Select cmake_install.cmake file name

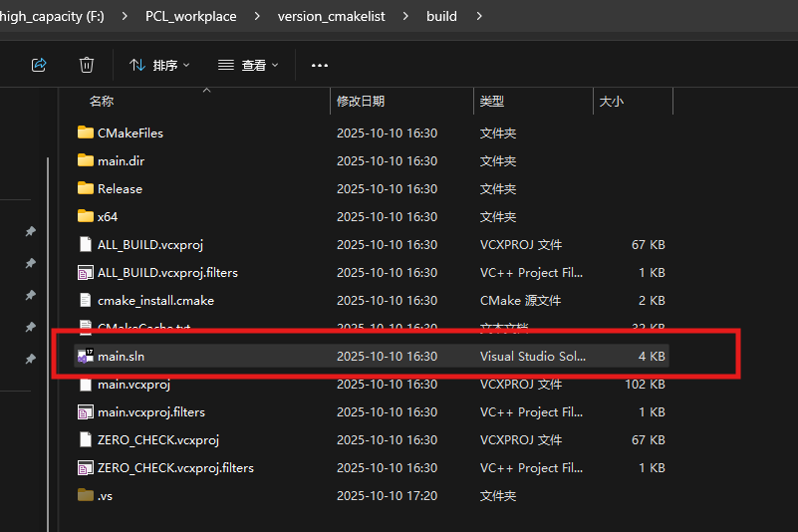point(155,301)
